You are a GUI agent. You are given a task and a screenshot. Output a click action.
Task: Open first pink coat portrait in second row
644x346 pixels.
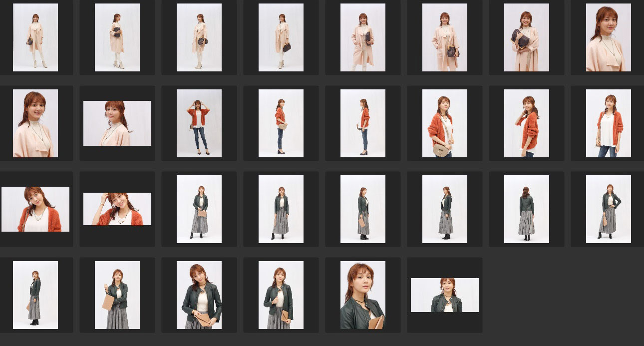35,123
